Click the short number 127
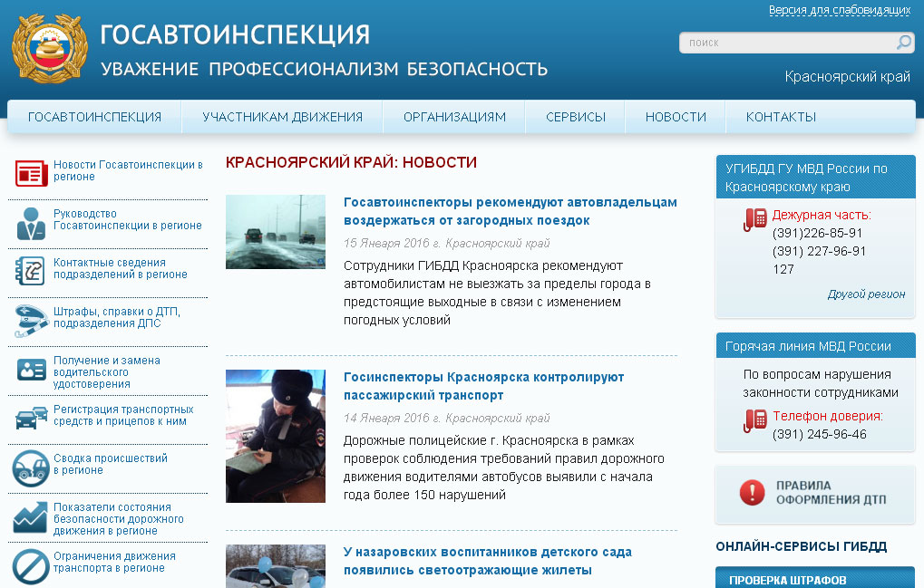 click(783, 270)
